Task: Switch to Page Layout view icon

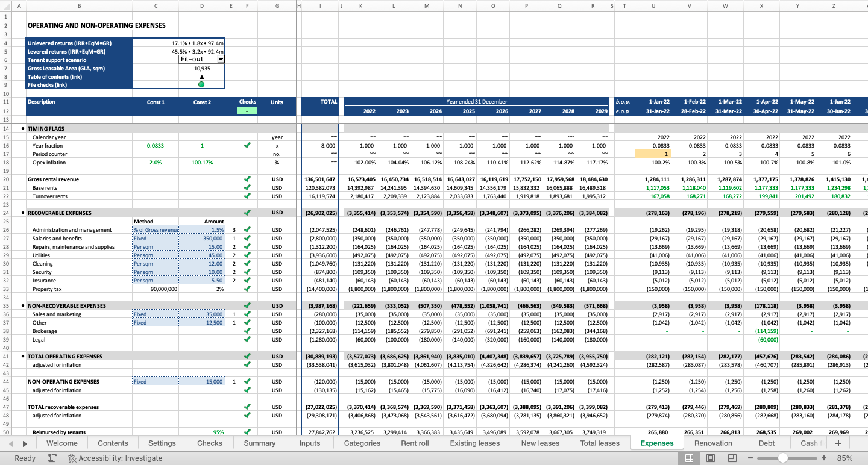Action: [x=711, y=458]
